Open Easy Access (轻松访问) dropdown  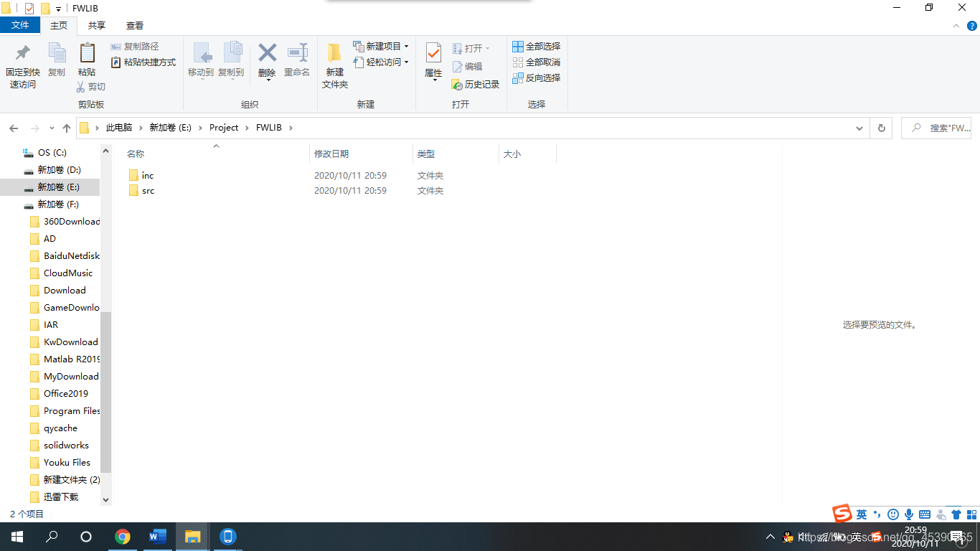tap(381, 62)
